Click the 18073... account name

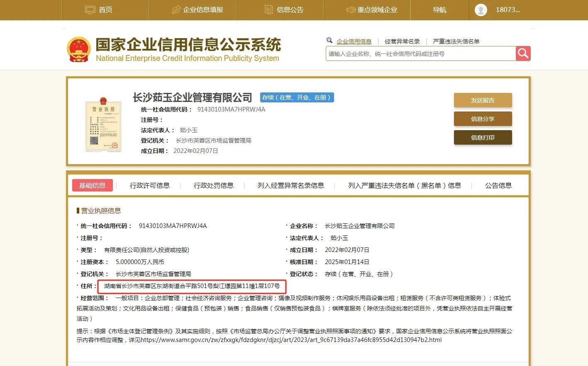(508, 10)
